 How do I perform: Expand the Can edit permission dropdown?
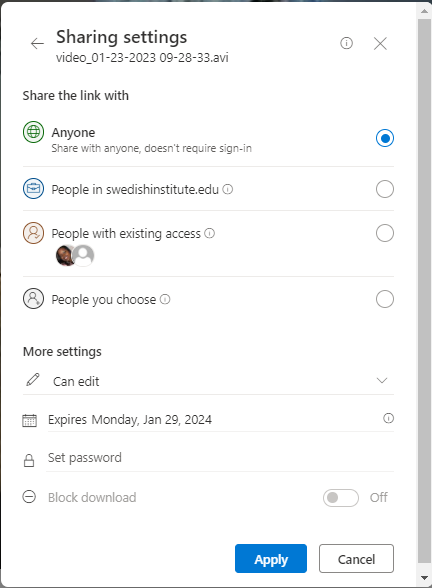[208, 381]
